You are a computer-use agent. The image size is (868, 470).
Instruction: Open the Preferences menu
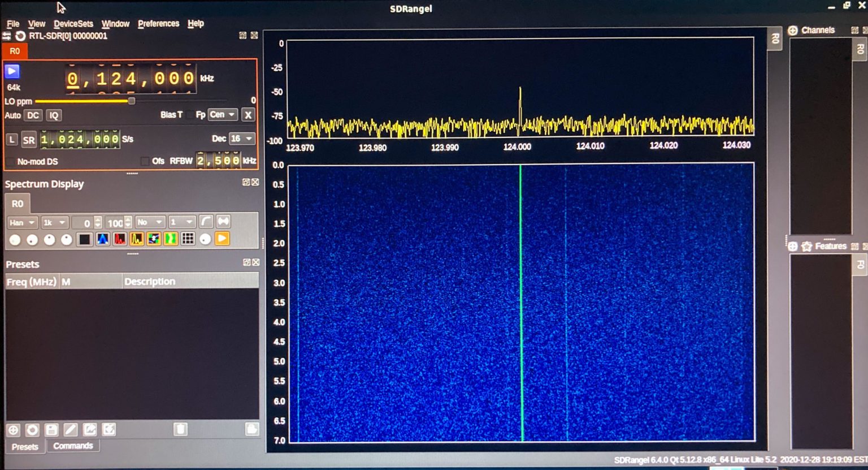pos(158,24)
